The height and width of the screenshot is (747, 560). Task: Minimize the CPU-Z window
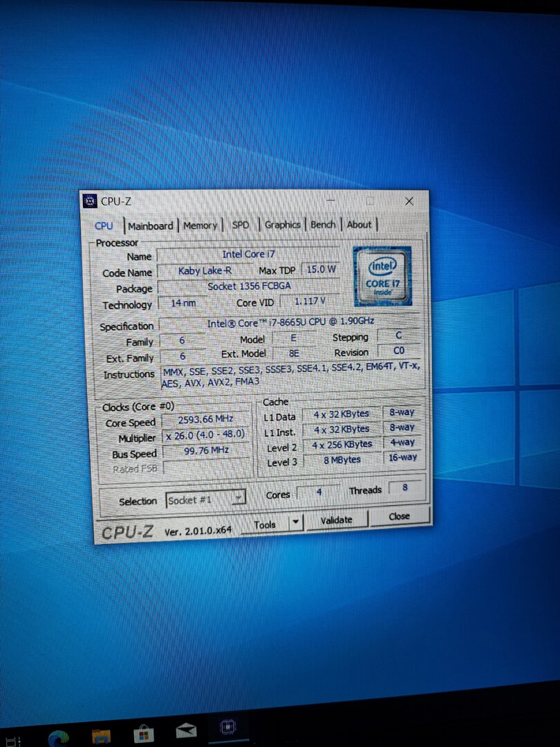(x=331, y=201)
